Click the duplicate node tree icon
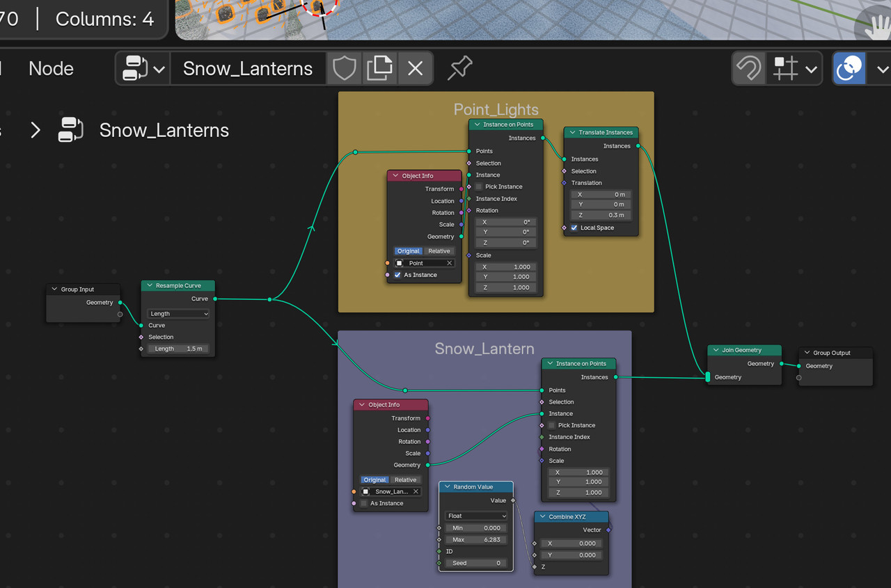 point(379,68)
